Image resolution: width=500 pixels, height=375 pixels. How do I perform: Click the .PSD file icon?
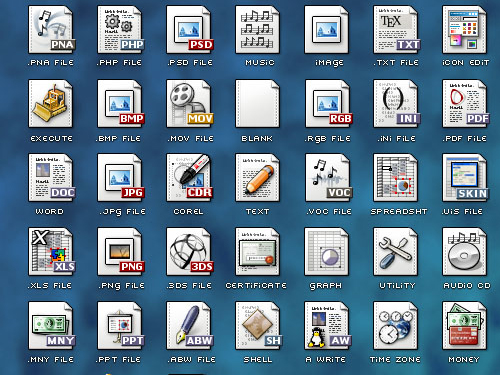(x=190, y=29)
